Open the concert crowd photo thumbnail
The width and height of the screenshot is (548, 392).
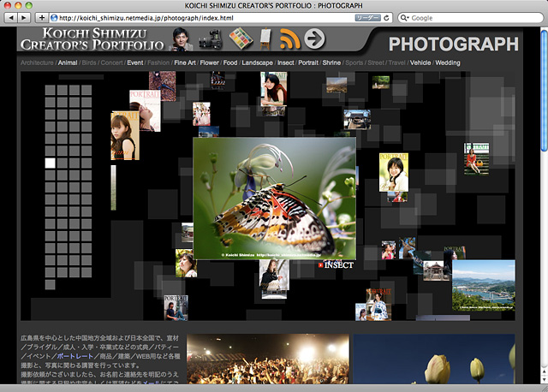point(268,359)
